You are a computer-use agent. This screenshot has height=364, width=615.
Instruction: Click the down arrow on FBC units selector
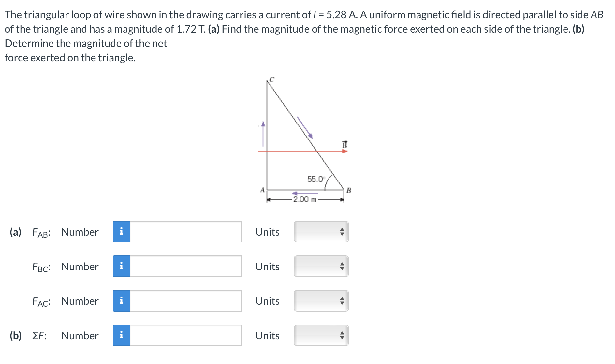coord(342,269)
